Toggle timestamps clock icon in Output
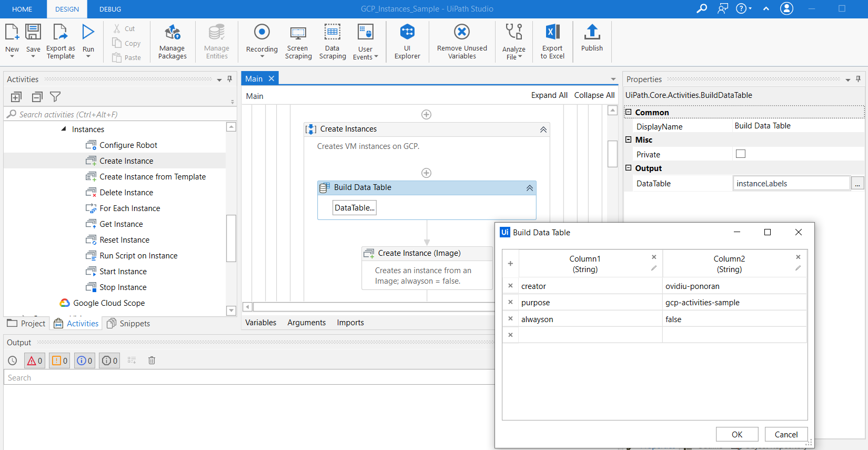 click(13, 361)
